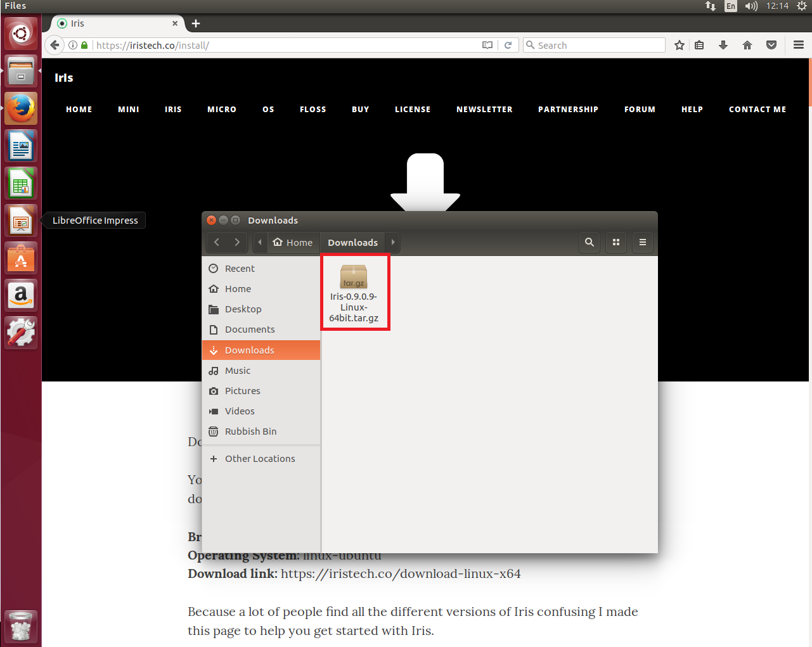Open Ubuntu Software Center in the dock
The width and height of the screenshot is (812, 647).
coord(21,258)
